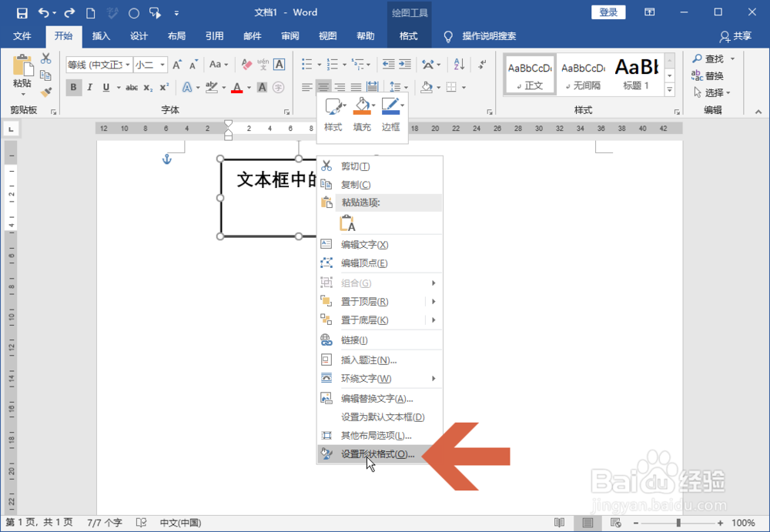Click Align left paragraph icon
Image resolution: width=770 pixels, height=532 pixels.
point(307,88)
